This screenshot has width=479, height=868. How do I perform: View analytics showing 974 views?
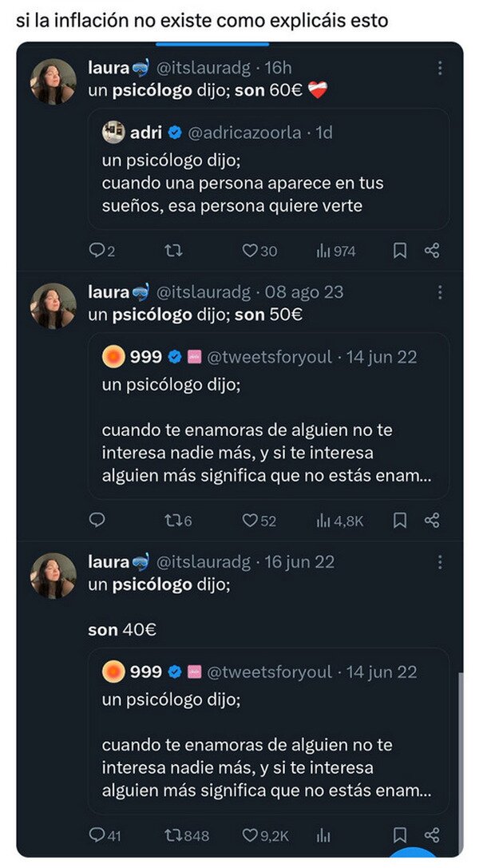tap(324, 251)
